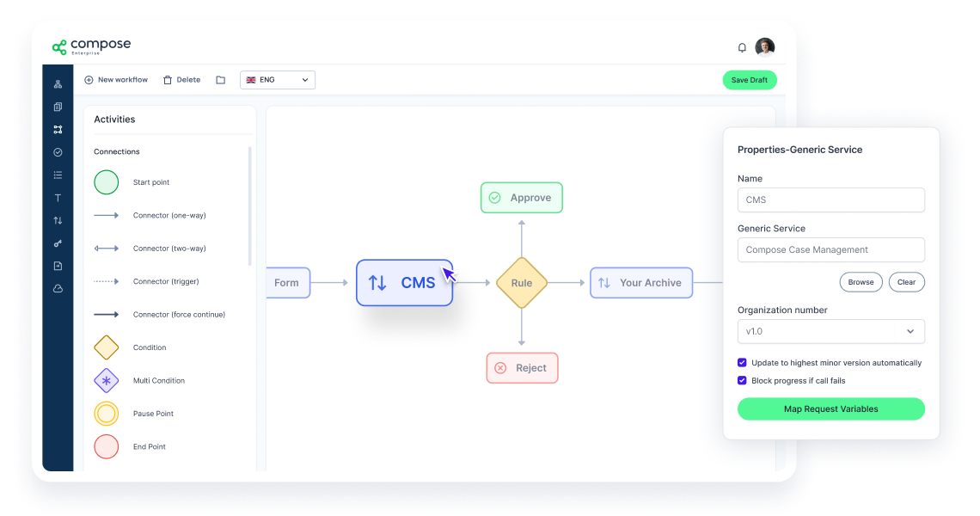Viewport: 980px width, 516px height.
Task: Select the Rule diamond node
Action: pos(522,283)
